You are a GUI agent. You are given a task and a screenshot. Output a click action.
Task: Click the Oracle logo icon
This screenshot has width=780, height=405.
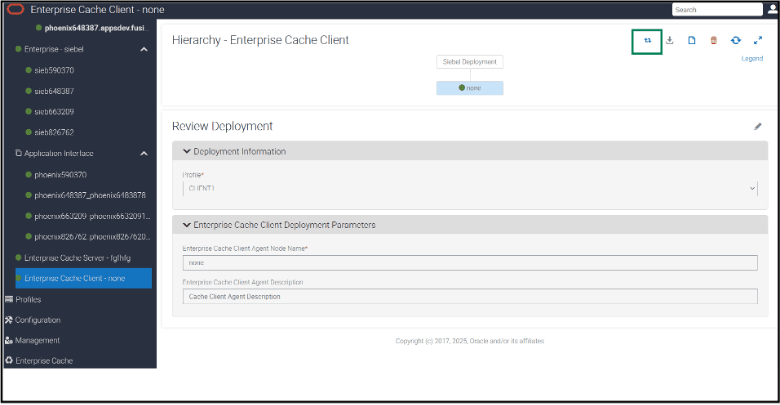tap(15, 9)
